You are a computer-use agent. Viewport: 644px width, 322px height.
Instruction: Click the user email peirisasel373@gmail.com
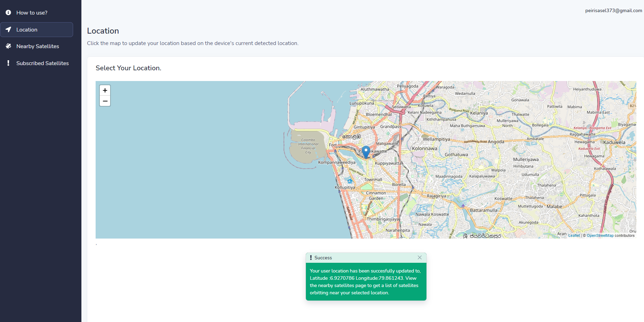(614, 10)
